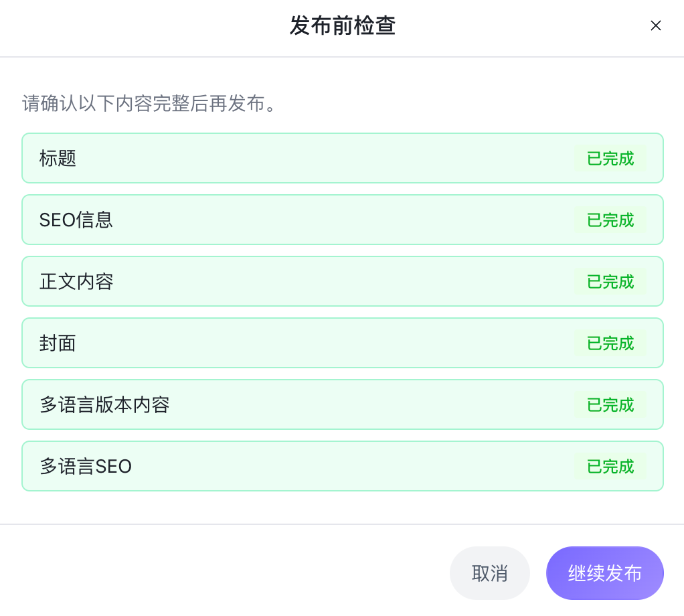
Task: Click 已完成 badge in the 多语言版本内容 row
Action: (610, 405)
